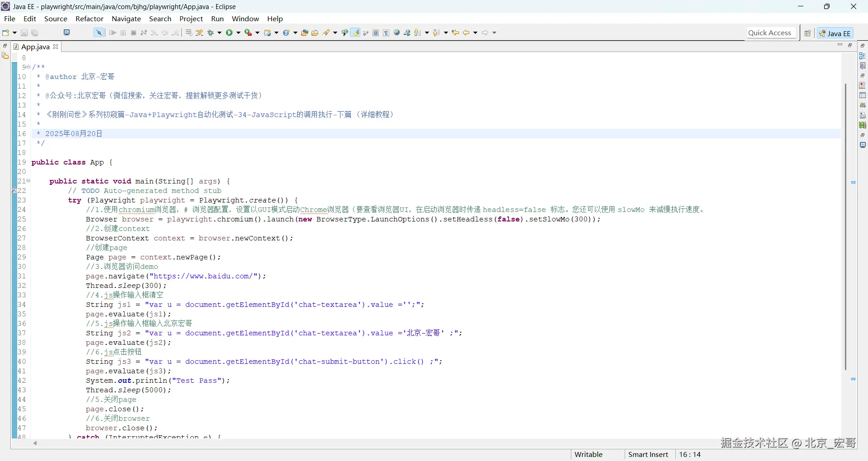
Task: Click the Suspend debug icon
Action: point(123,33)
